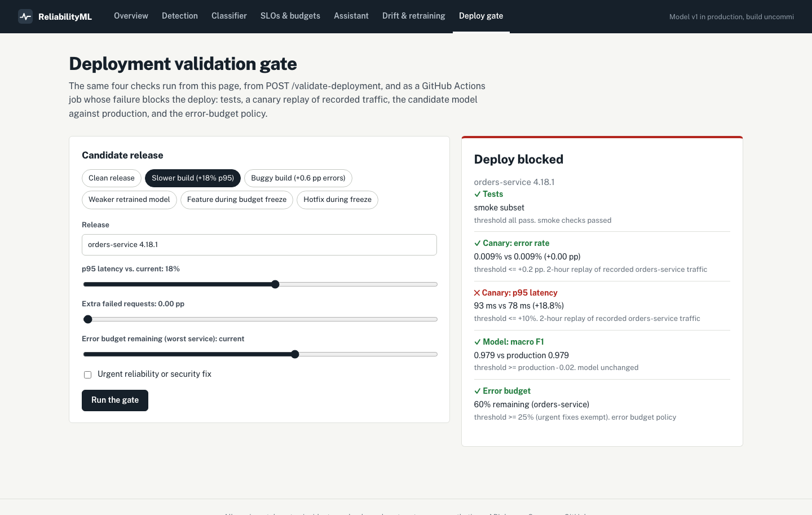Screen dimensions: 812x515
Task: Click the p95 latency slider handle
Action: (275, 284)
